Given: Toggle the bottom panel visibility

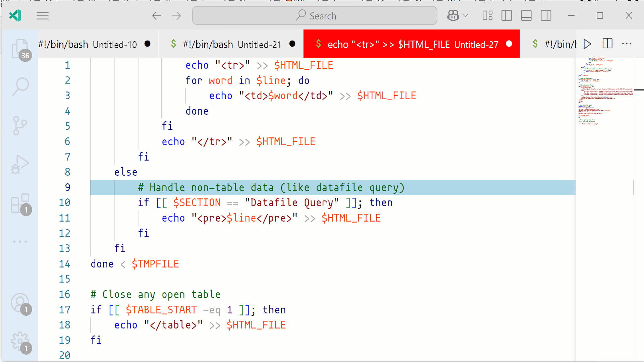Looking at the screenshot, I should (526, 16).
